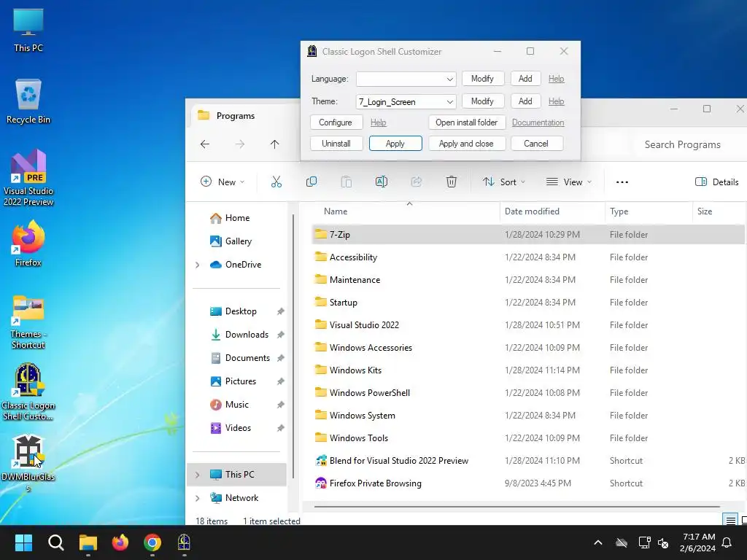The image size is (747, 560).
Task: Open the See more ellipsis menu
Action: [x=622, y=182]
